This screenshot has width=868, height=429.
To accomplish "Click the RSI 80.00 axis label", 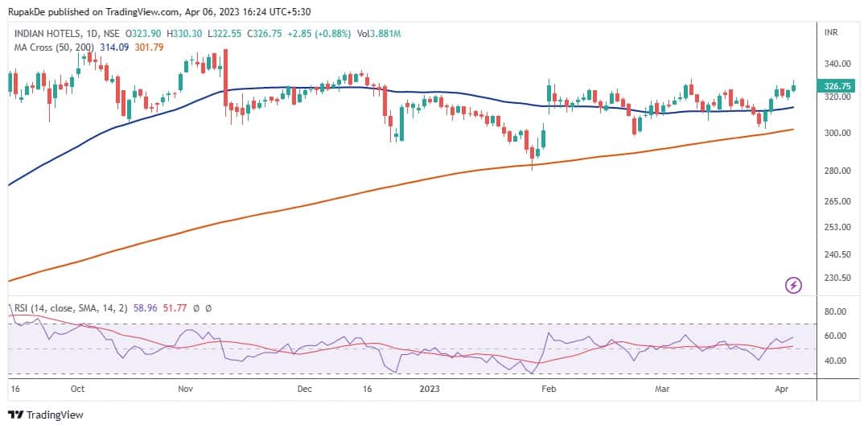I will (x=836, y=311).
